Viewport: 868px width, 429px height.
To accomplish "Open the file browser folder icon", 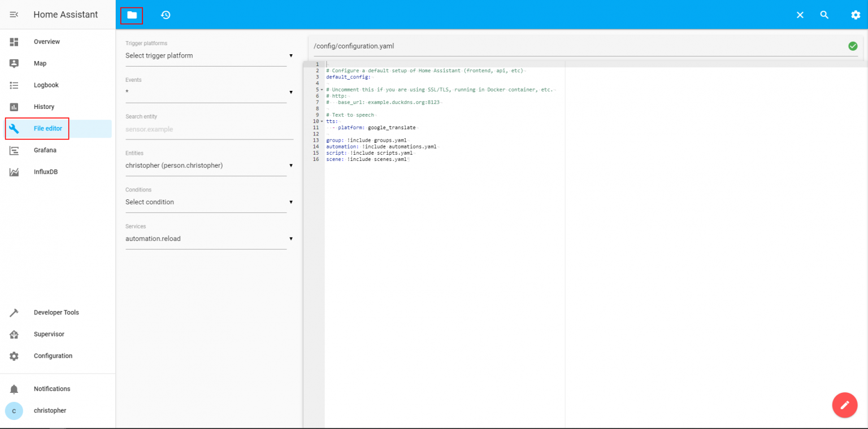I will pyautogui.click(x=131, y=15).
